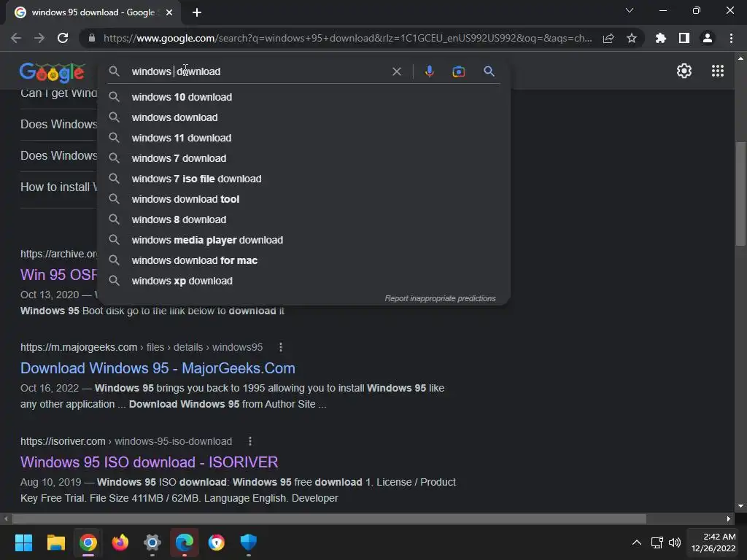The width and height of the screenshot is (747, 560).
Task: Go back to previous page
Action: pos(16,38)
